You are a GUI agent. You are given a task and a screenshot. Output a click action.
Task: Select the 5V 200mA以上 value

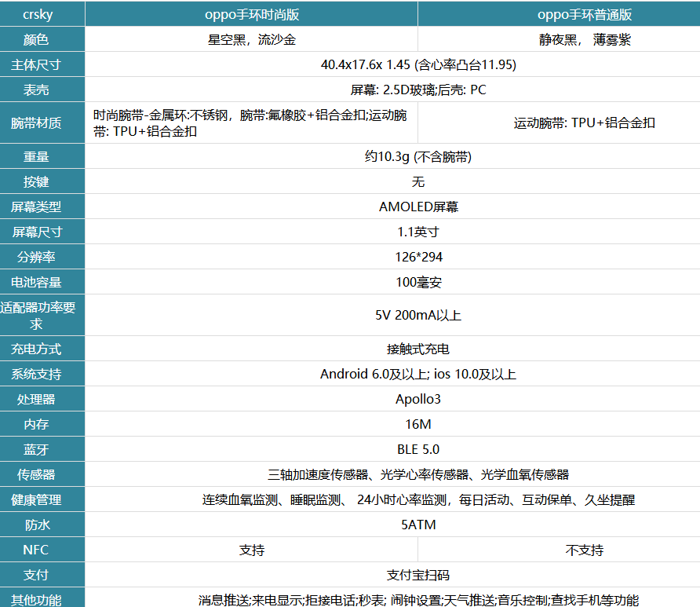click(x=418, y=316)
